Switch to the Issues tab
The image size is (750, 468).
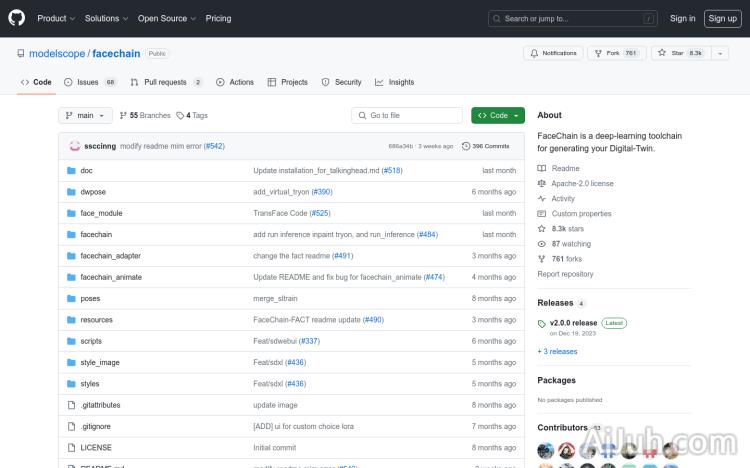90,82
